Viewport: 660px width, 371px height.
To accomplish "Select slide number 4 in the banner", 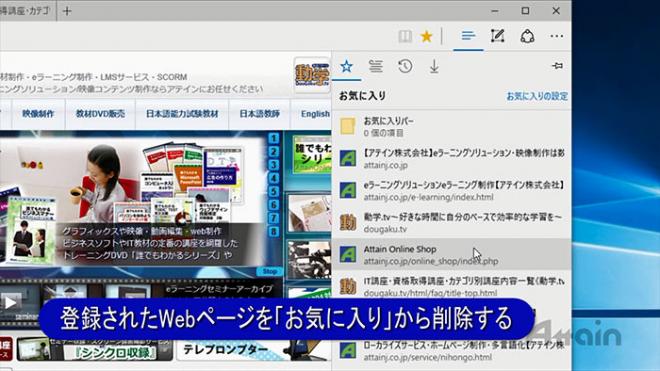I will [274, 178].
